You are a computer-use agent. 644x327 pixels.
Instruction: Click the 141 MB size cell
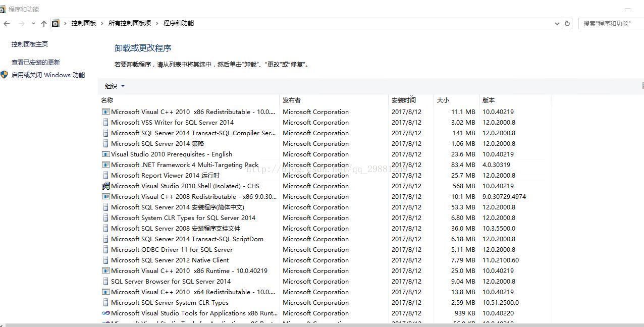click(464, 133)
